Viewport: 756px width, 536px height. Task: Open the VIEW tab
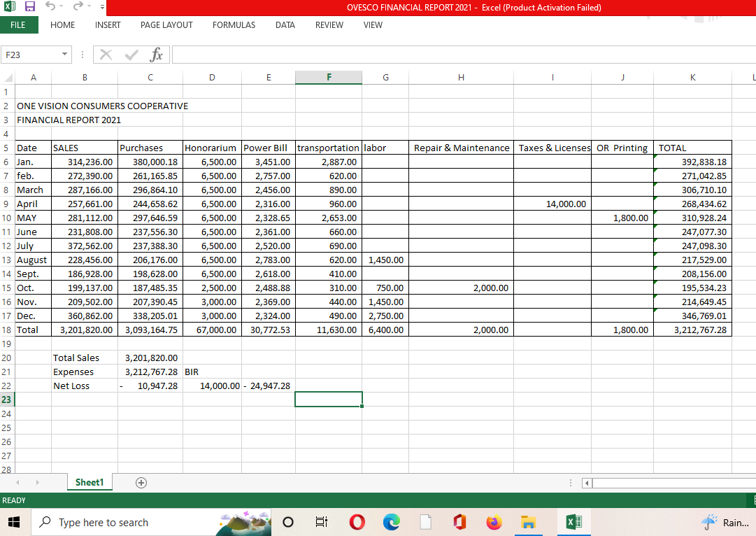[x=373, y=25]
